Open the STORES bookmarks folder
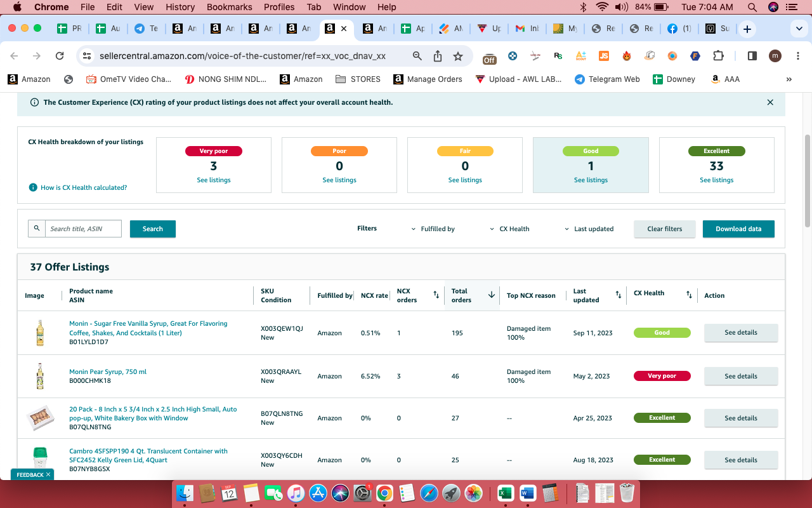Image resolution: width=812 pixels, height=508 pixels. point(358,79)
